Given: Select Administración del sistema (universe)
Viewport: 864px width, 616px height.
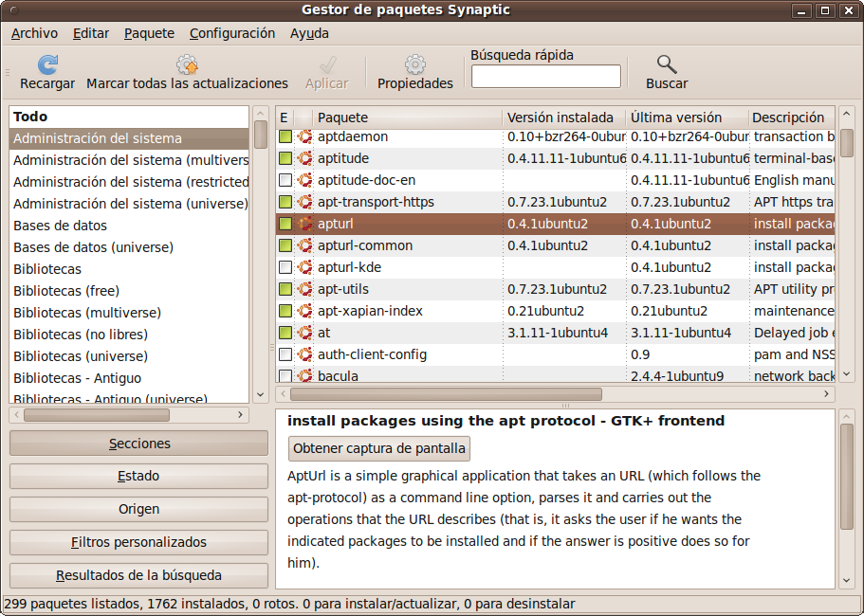Looking at the screenshot, I should click(x=130, y=204).
